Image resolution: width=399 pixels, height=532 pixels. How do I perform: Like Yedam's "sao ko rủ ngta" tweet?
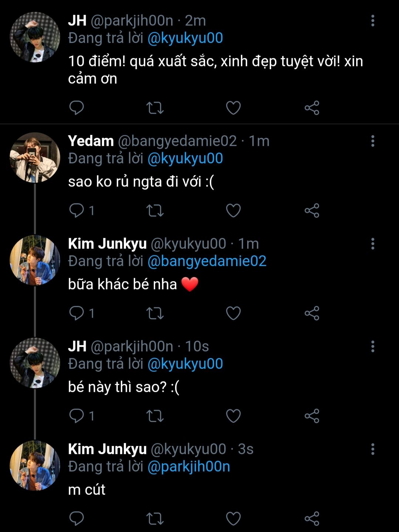coord(233,211)
